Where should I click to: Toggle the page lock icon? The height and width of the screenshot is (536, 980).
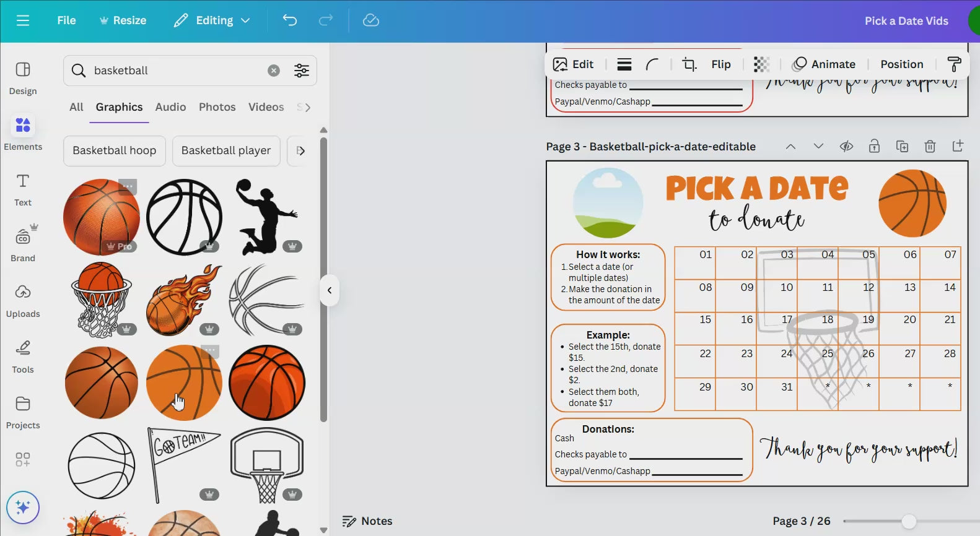[x=874, y=147]
